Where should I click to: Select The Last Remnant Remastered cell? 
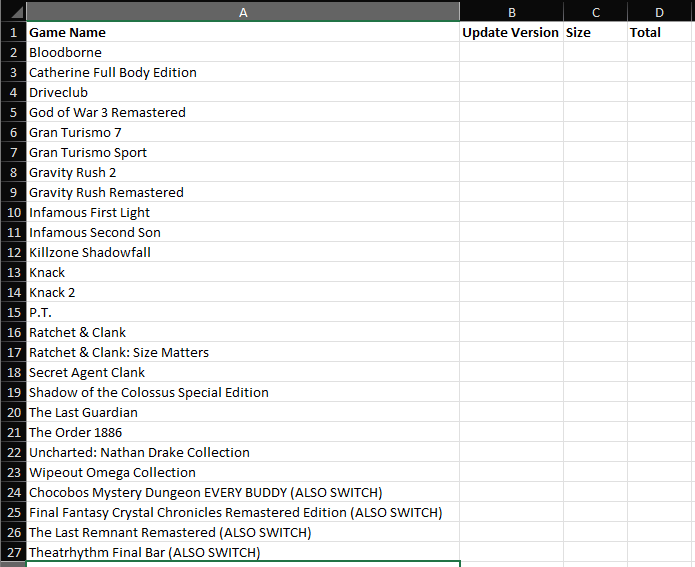[x=243, y=532]
